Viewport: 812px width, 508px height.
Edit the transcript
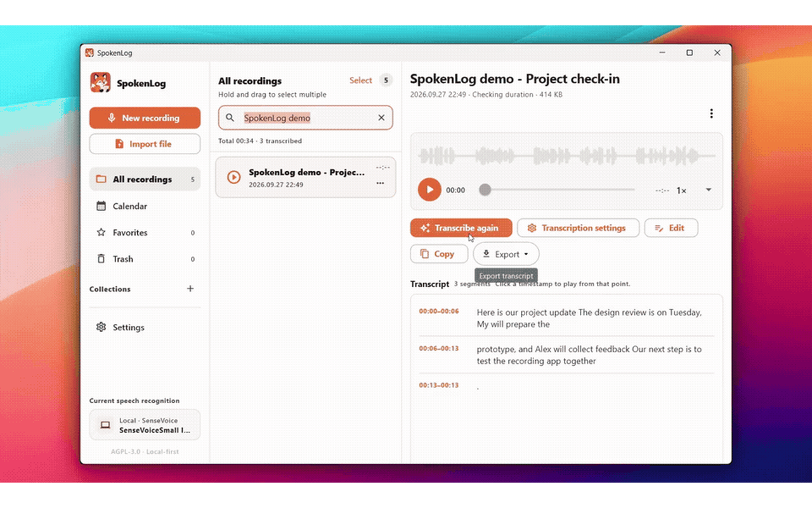[x=671, y=228]
